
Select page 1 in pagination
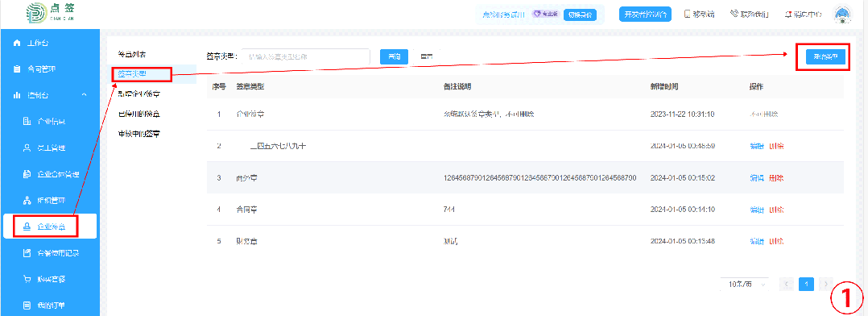coord(807,284)
